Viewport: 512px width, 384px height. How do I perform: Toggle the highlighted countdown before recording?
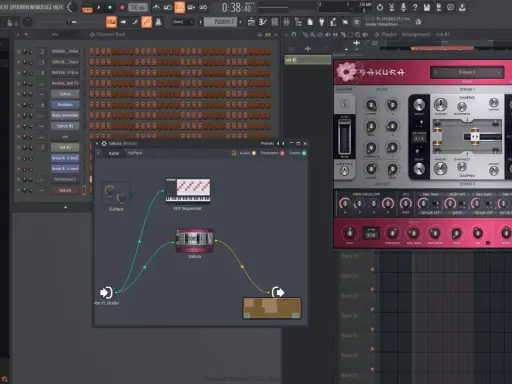tap(180, 7)
